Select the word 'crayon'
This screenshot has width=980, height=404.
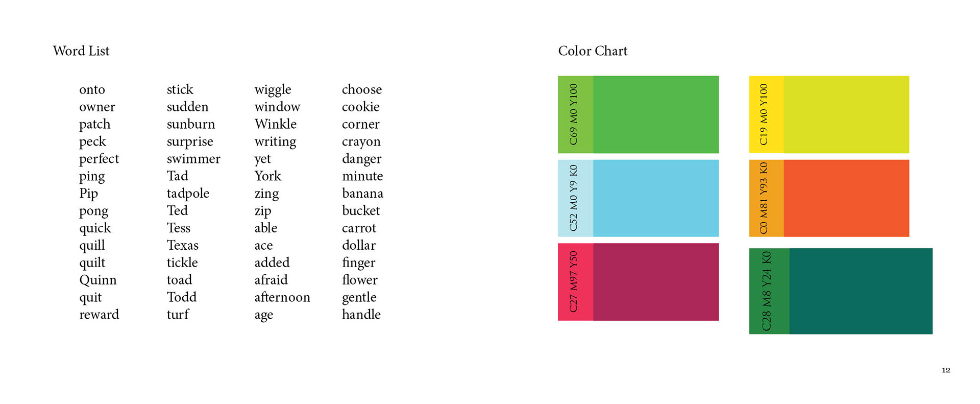pos(361,142)
